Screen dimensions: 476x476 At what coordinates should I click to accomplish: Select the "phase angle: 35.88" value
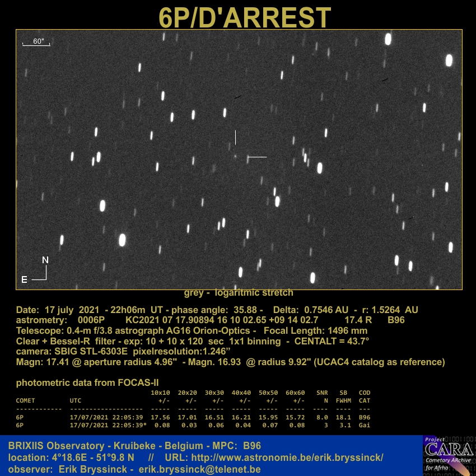214,310
